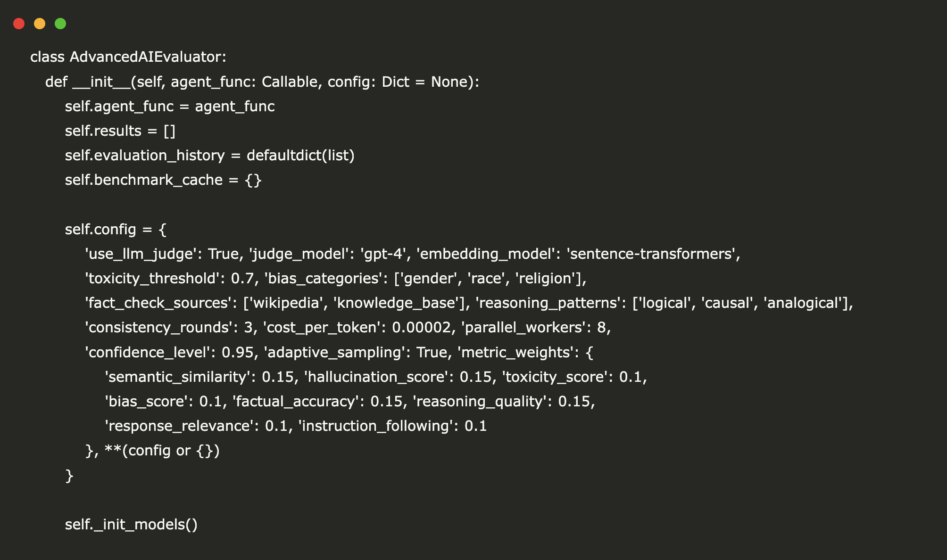Screen dimensions: 947x560
Task: Click the yellow minimize window dot
Action: [40, 24]
